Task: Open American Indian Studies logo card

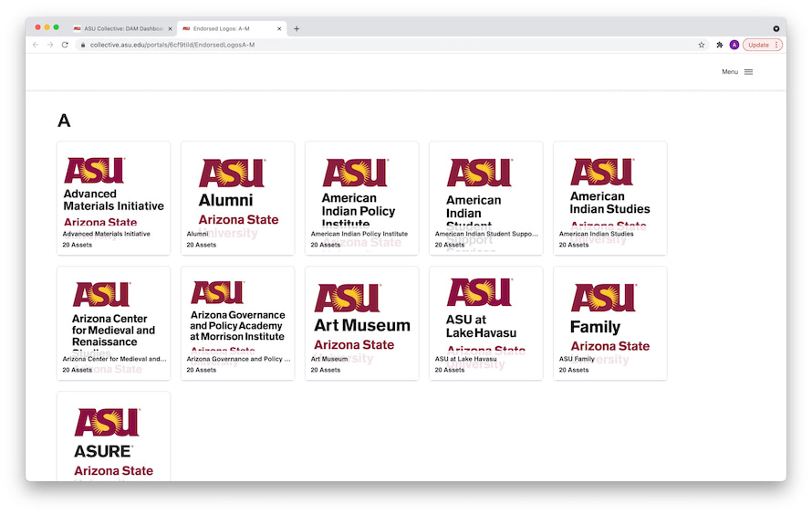Action: (610, 198)
